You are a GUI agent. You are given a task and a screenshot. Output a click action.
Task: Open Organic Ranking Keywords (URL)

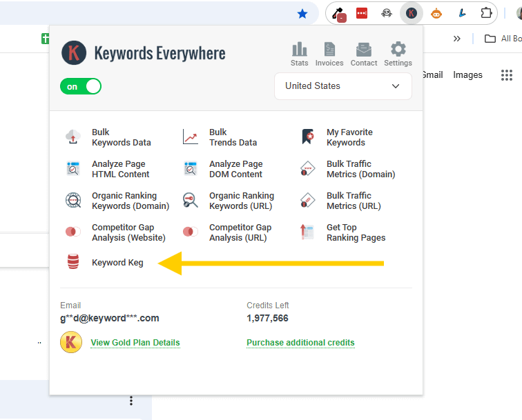tap(242, 201)
